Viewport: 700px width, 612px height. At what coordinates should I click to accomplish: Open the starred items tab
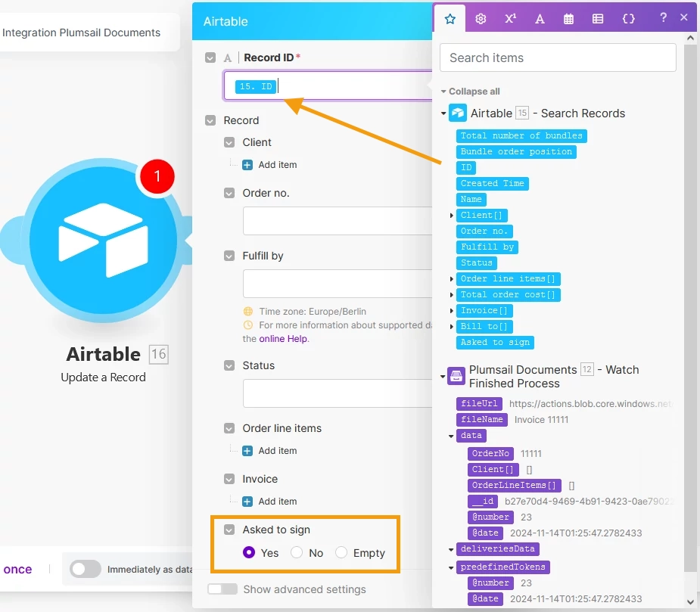450,19
